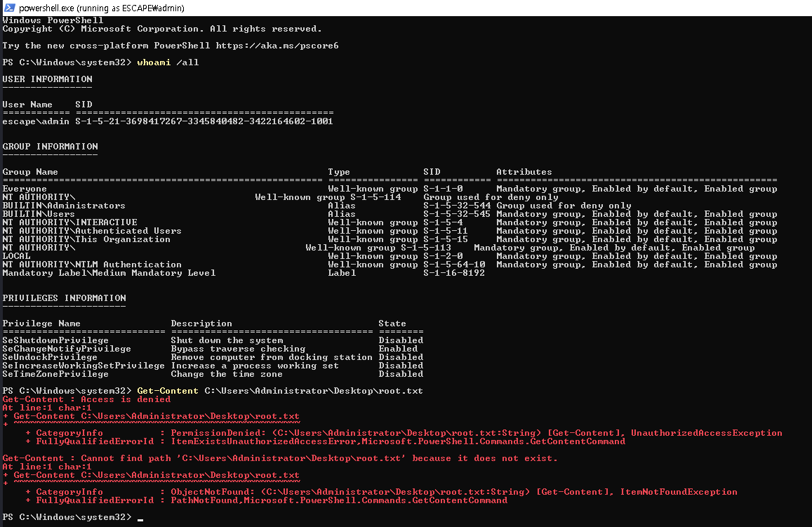Click 'SeTimeZonePrivilege' privilege name

click(55, 374)
